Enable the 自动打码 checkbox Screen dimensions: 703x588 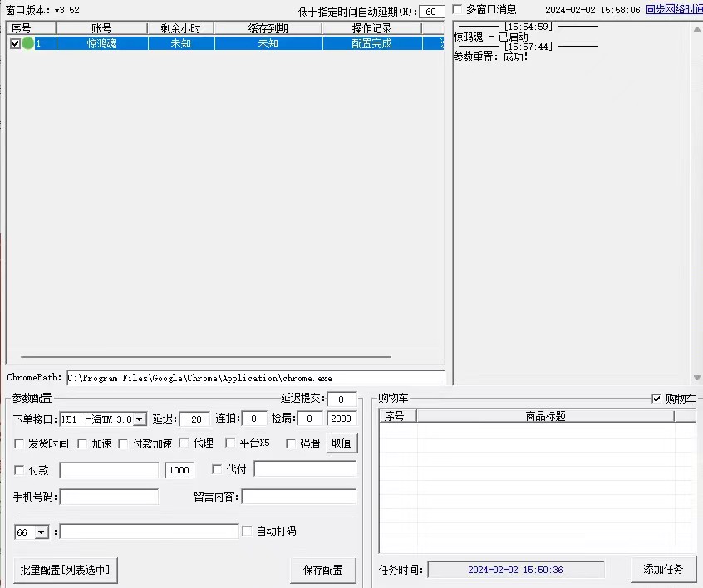tap(247, 531)
